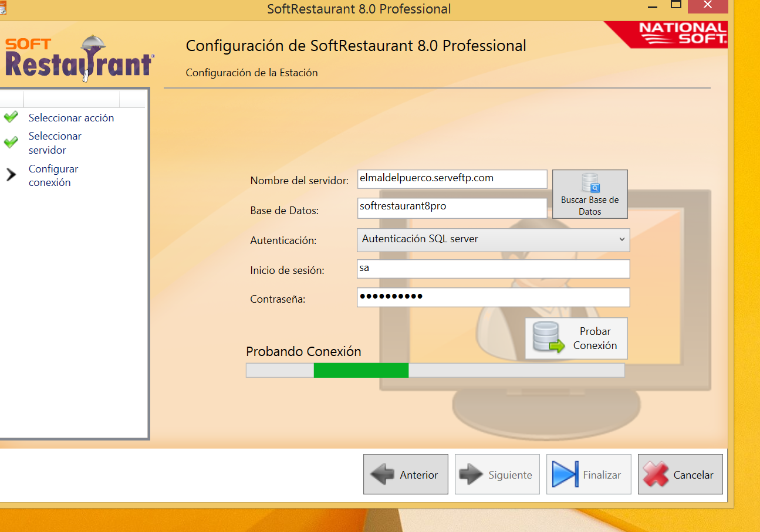Viewport: 760px width, 532px height.
Task: Click the 'Configuración de la Estación' subtitle
Action: pyautogui.click(x=252, y=73)
